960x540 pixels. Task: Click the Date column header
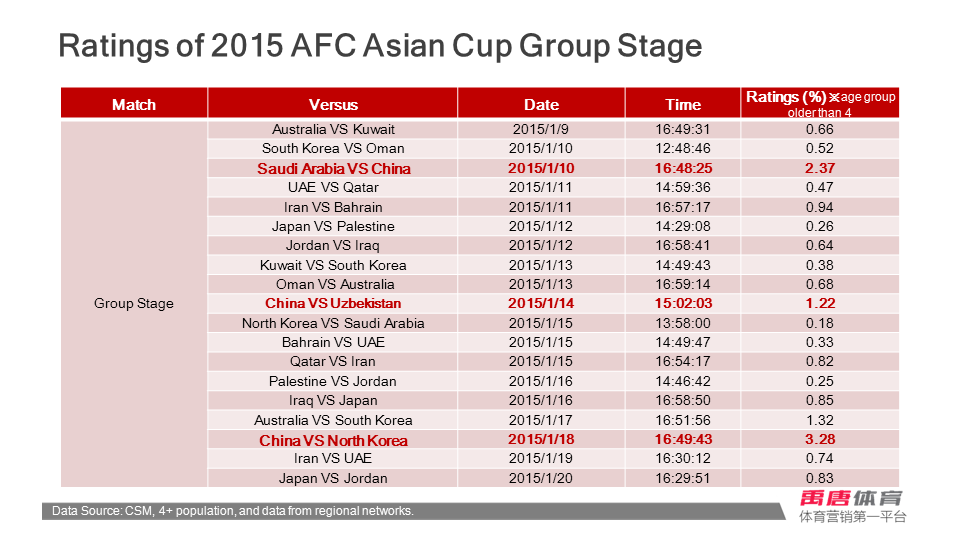(x=541, y=104)
